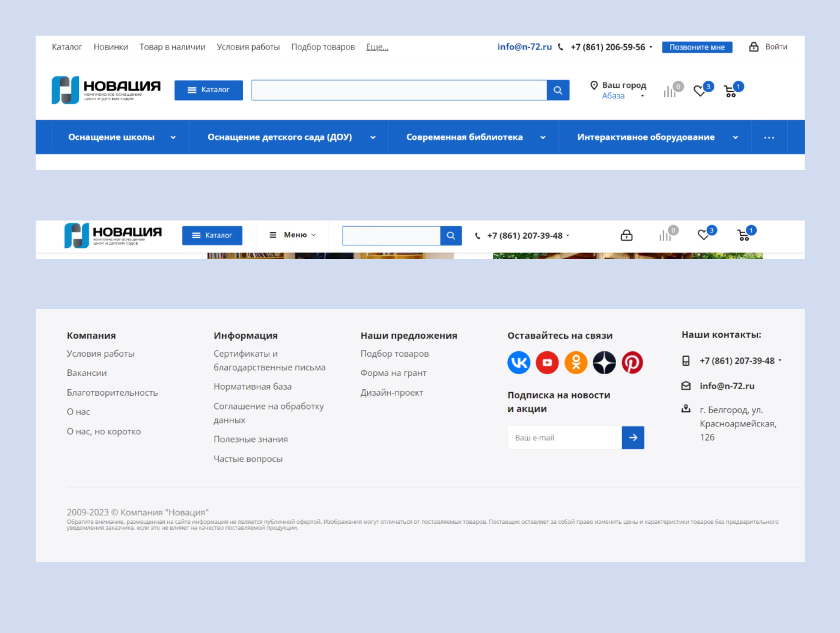Click the three dots more categories item
This screenshot has height=633, width=840.
[x=769, y=138]
